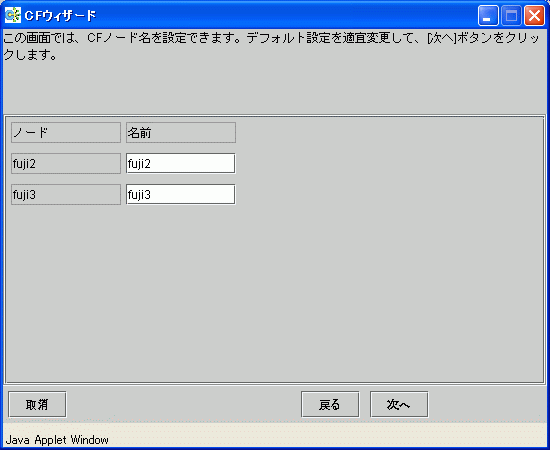Maximize the CFウィザード window
This screenshot has width=550, height=450.
(x=511, y=16)
